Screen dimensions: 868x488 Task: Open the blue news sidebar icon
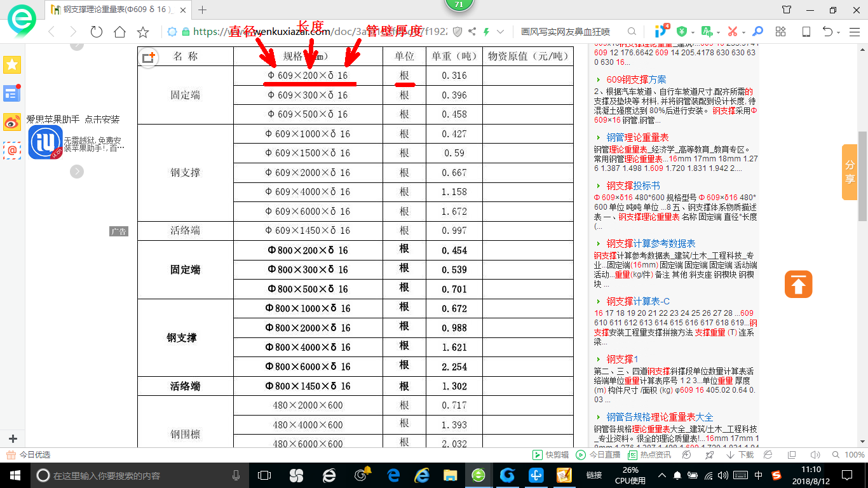point(12,93)
